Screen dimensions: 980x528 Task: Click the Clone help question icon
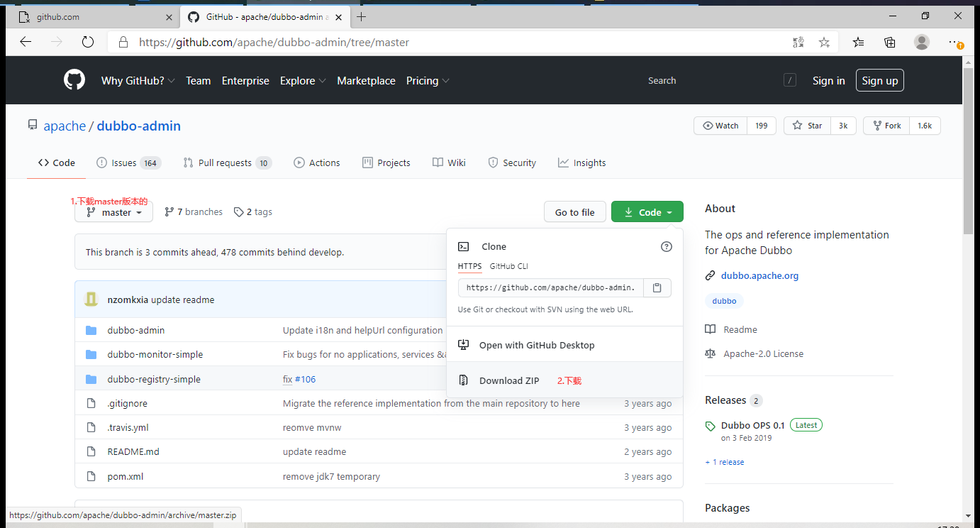click(x=666, y=247)
